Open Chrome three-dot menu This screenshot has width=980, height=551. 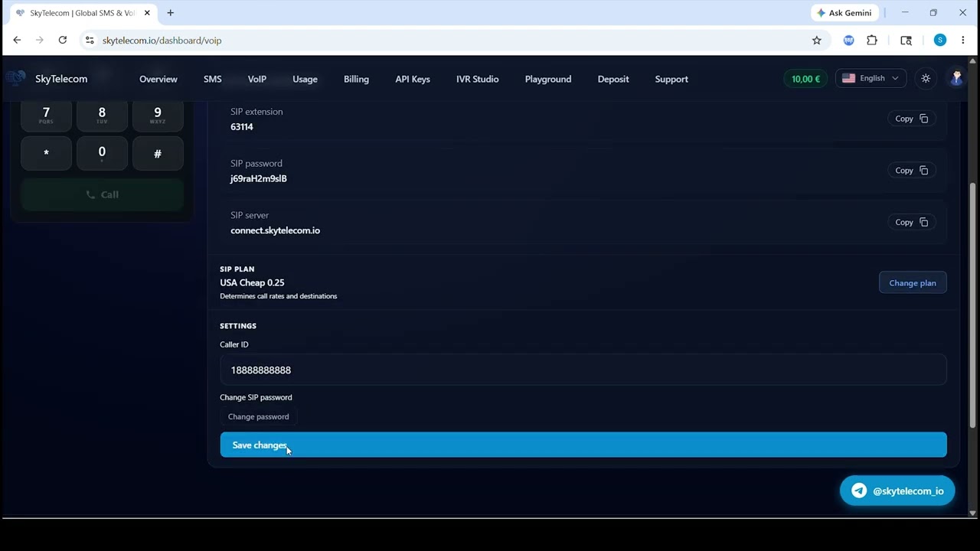[963, 40]
